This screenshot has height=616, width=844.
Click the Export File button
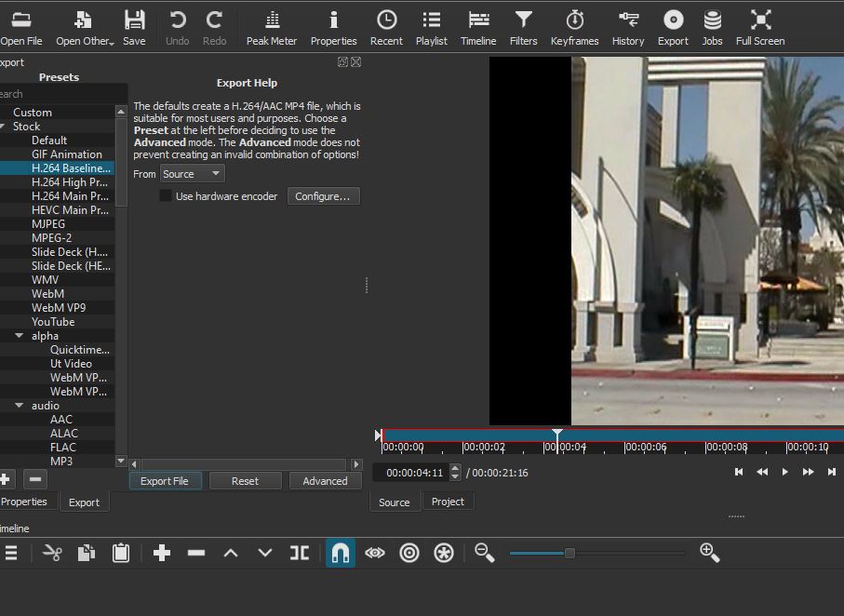[165, 481]
